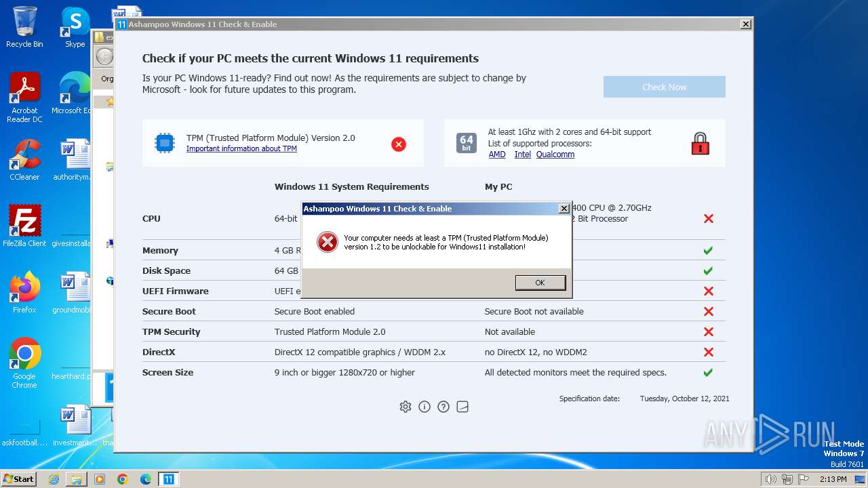
Task: Open File Explorer taskbar icon
Action: coord(77,479)
